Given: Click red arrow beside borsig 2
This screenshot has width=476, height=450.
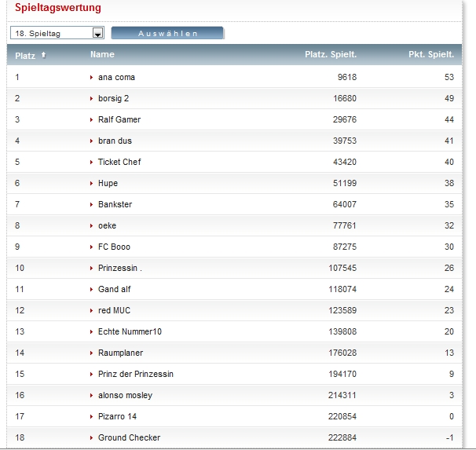Looking at the screenshot, I should pyautogui.click(x=92, y=99).
